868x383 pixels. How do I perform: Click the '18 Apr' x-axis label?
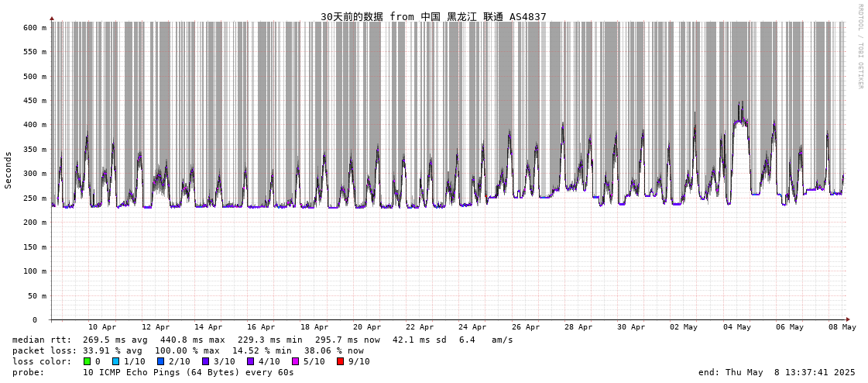click(x=314, y=327)
